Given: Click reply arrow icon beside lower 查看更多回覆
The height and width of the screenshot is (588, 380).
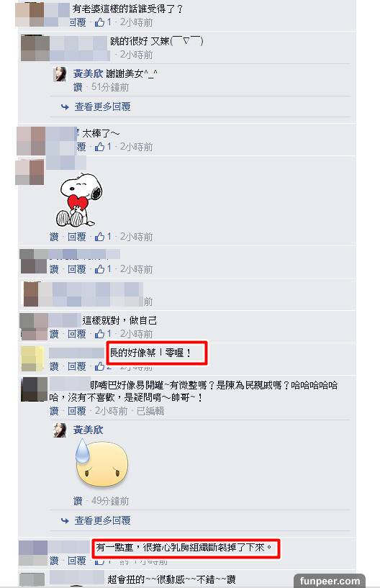Looking at the screenshot, I should coord(65,521).
